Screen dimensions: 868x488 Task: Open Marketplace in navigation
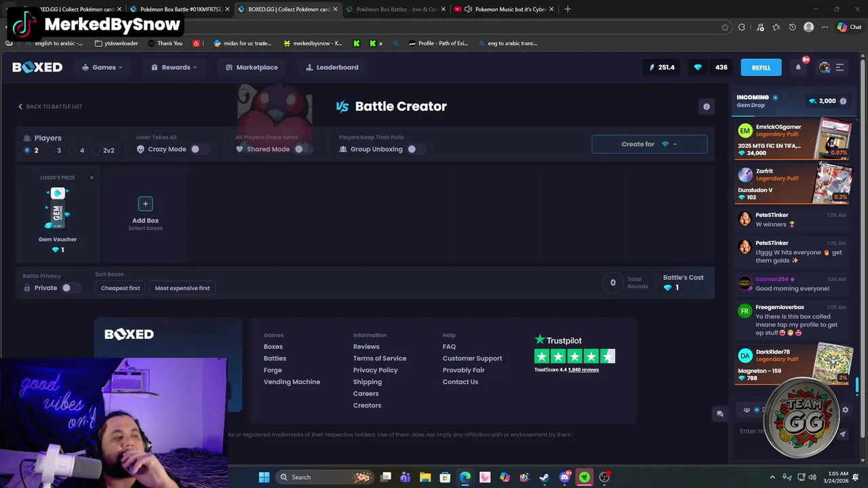click(252, 67)
